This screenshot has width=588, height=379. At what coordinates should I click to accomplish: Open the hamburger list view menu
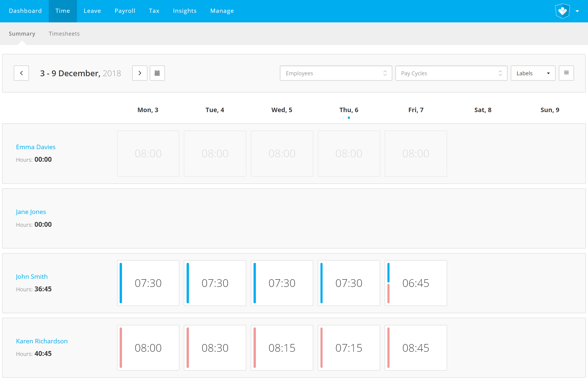[566, 73]
